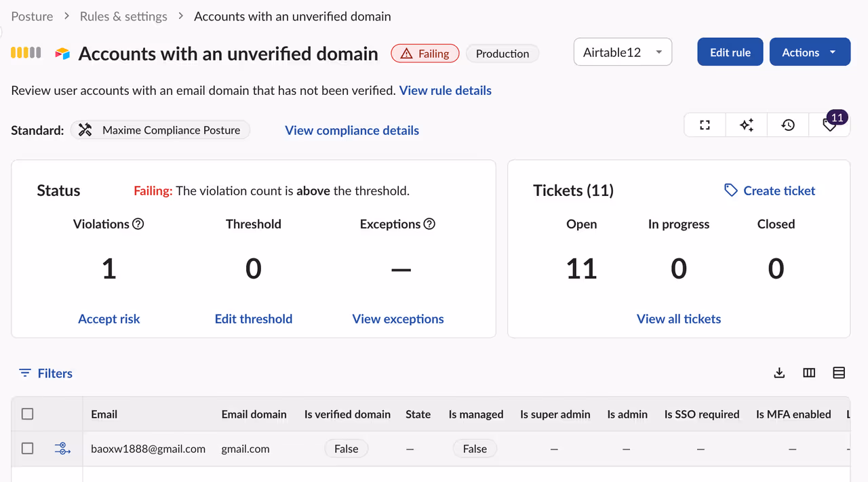Open the Filters panel
Image resolution: width=868 pixels, height=482 pixels.
click(45, 373)
